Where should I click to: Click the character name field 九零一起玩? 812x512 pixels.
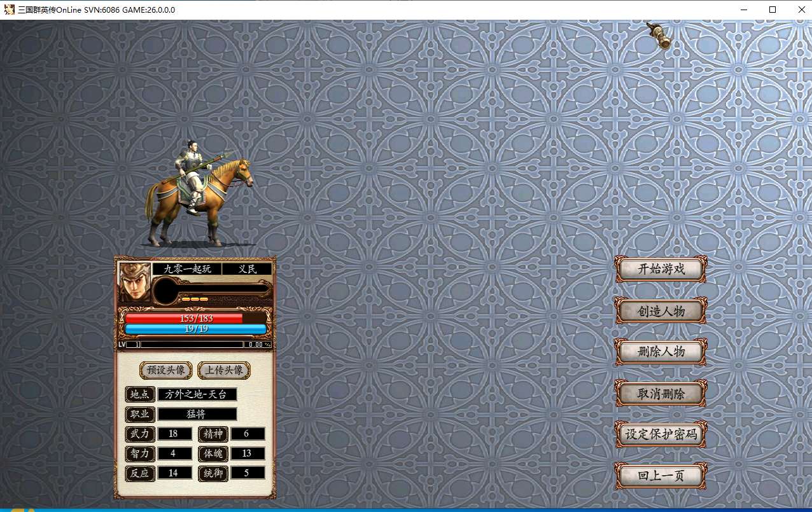186,269
